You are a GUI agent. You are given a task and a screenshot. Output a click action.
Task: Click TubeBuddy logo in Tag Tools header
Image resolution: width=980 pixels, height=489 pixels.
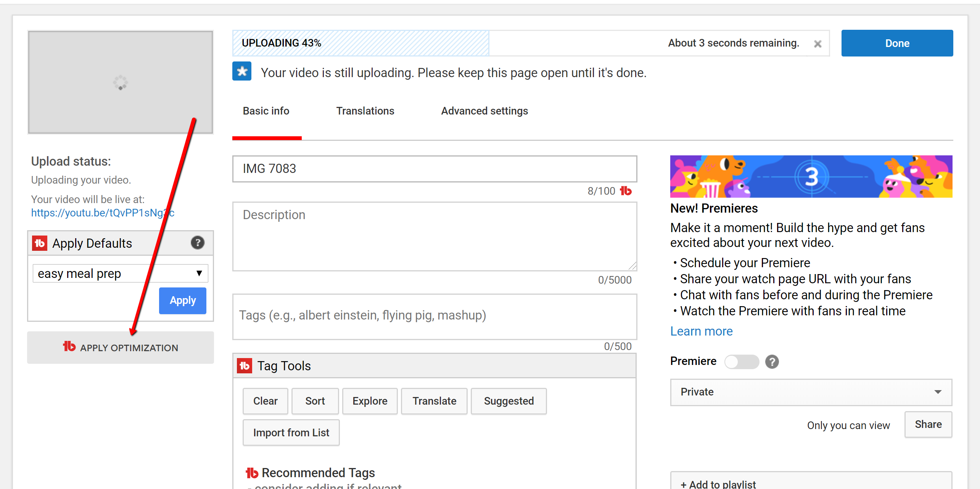245,366
